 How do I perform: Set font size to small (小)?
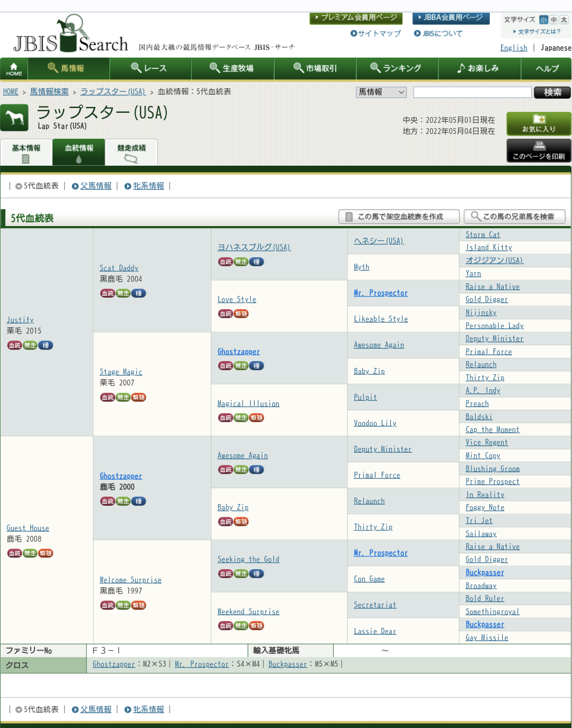543,20
